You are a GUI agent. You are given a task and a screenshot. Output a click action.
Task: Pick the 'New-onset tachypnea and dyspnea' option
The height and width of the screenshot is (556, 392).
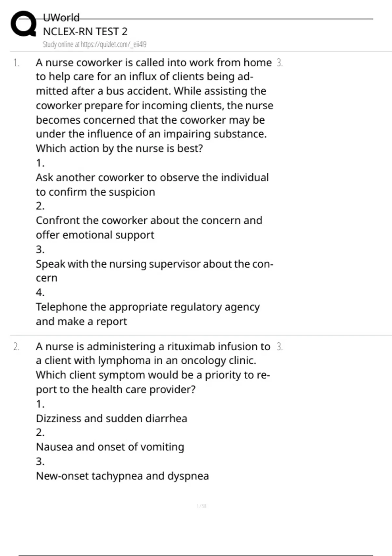point(122,476)
